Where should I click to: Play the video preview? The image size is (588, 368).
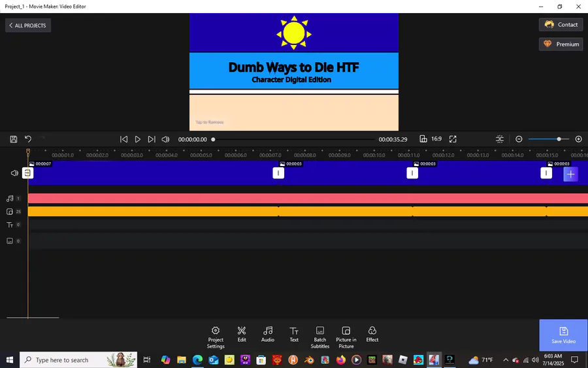138,139
